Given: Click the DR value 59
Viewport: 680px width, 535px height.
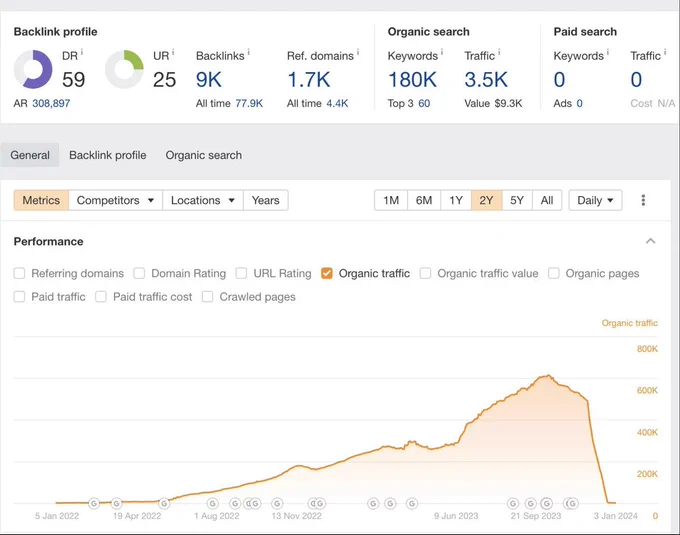Looking at the screenshot, I should click(x=73, y=80).
